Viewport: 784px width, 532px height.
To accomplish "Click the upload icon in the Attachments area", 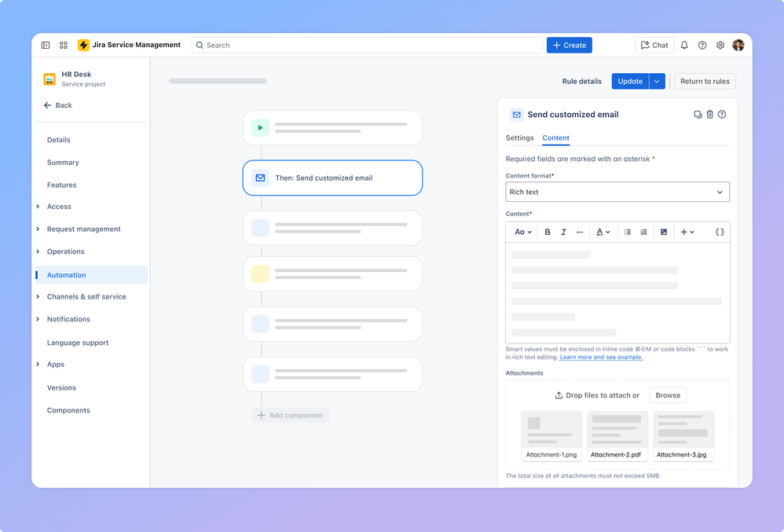I will pyautogui.click(x=559, y=395).
